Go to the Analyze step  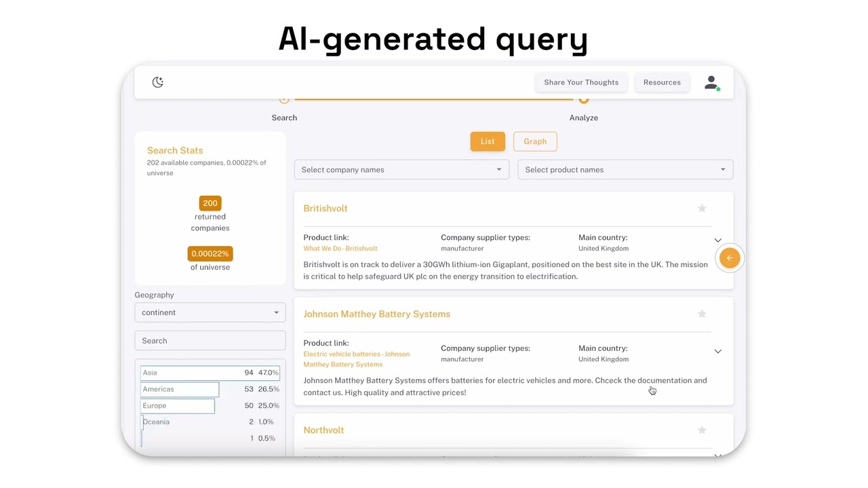click(584, 117)
